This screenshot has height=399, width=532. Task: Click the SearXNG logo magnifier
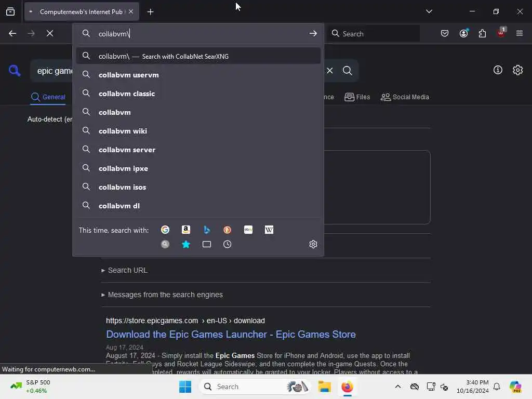pos(15,71)
